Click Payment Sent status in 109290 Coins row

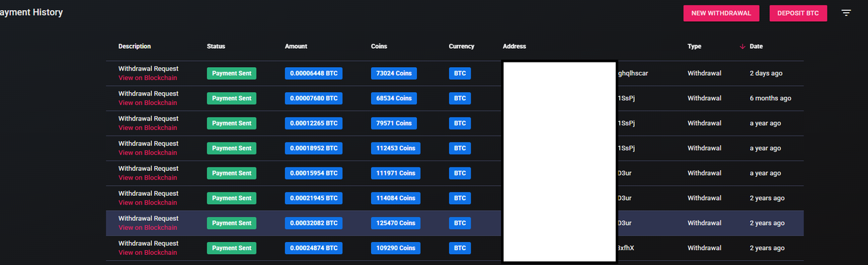tap(231, 248)
